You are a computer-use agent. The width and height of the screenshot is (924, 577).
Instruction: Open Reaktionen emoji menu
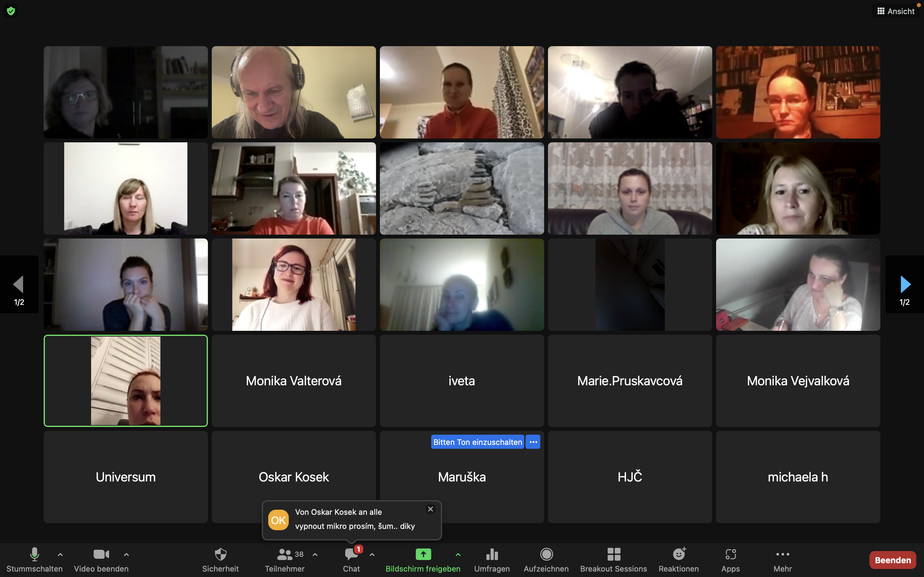tap(679, 555)
